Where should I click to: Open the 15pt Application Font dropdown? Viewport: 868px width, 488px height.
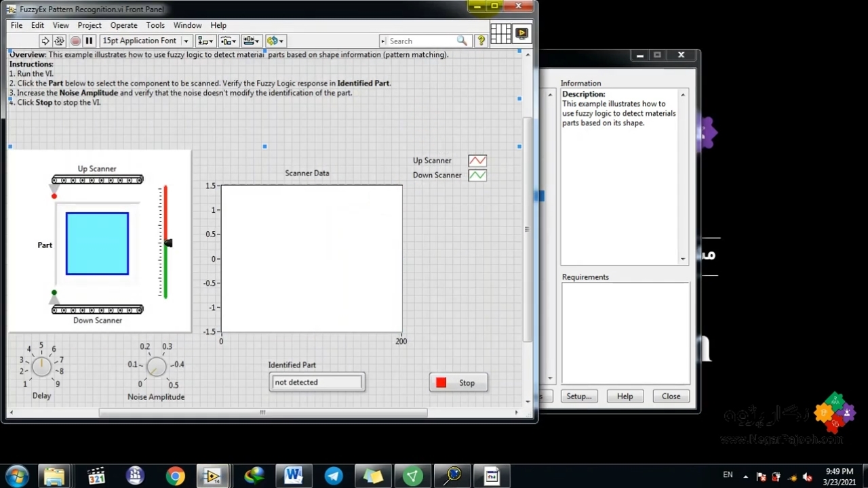coord(146,41)
